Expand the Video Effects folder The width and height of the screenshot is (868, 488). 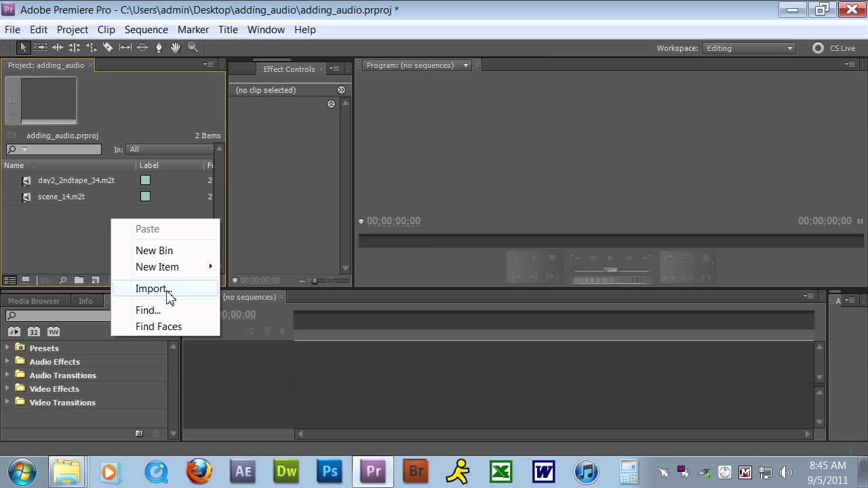pos(8,388)
